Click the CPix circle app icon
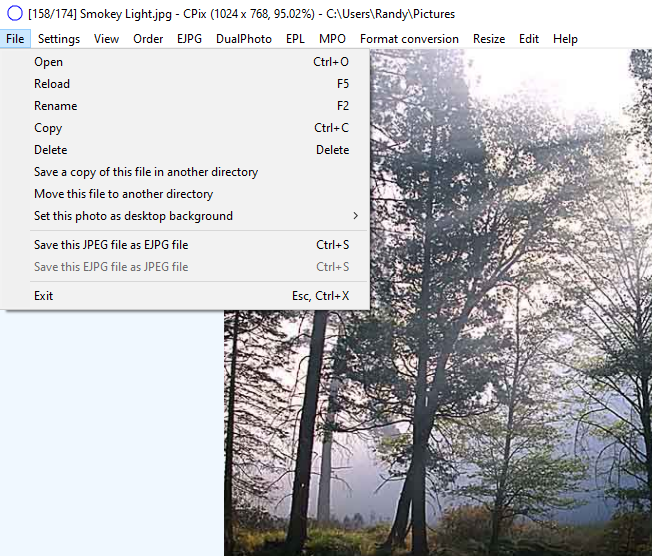Viewport: 652px width, 556px height. coord(15,13)
